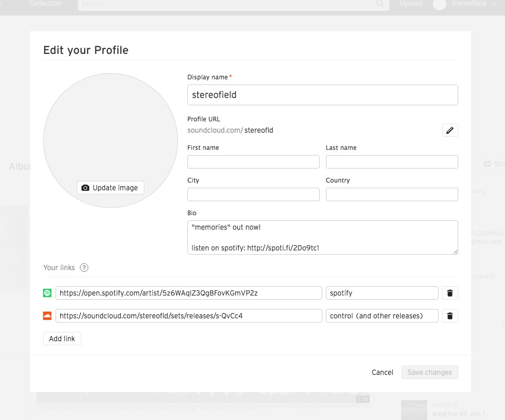Click the Update image camera button
The height and width of the screenshot is (420, 505).
(x=111, y=188)
